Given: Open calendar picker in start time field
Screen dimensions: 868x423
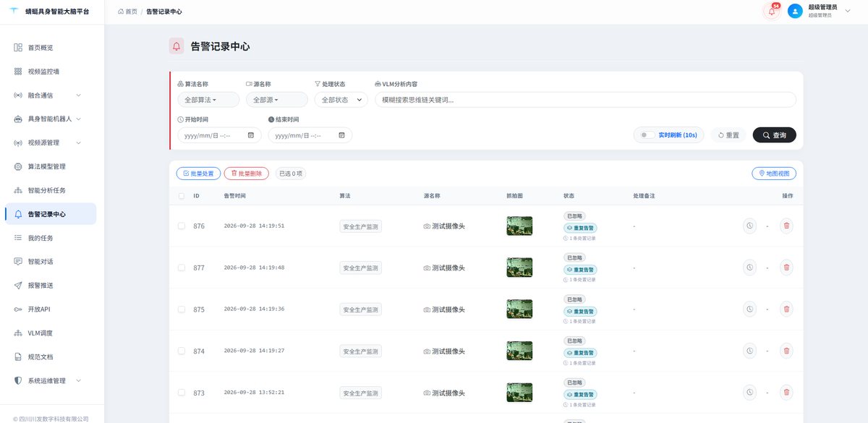Looking at the screenshot, I should (x=251, y=135).
